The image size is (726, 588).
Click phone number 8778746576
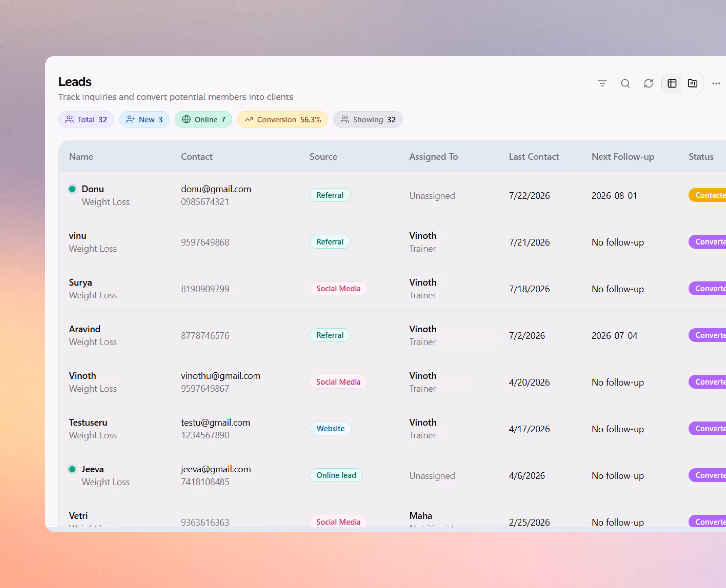[x=205, y=336]
